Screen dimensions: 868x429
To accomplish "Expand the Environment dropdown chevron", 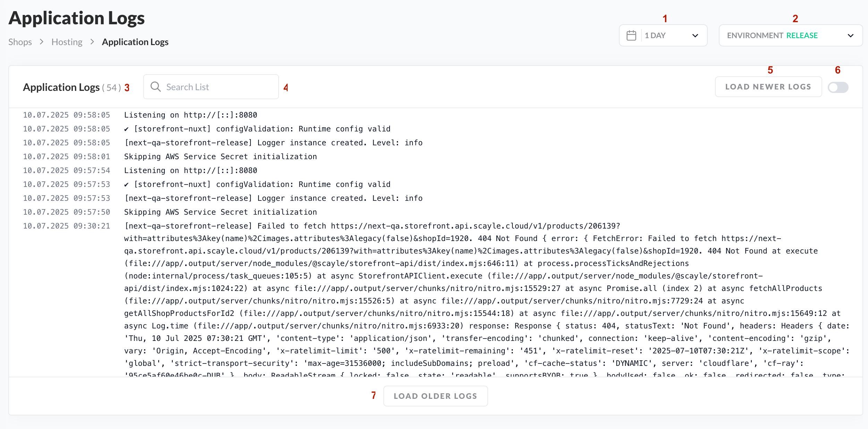I will click(x=850, y=35).
